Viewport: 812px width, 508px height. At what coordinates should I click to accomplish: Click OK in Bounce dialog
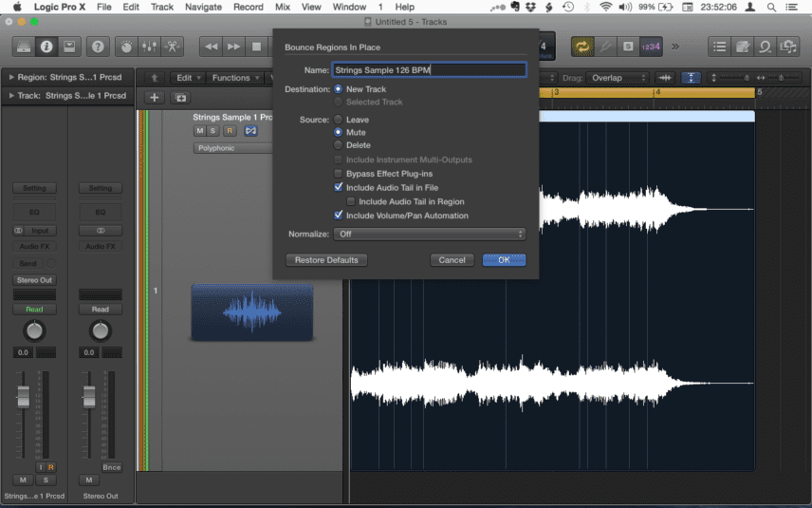tap(504, 260)
